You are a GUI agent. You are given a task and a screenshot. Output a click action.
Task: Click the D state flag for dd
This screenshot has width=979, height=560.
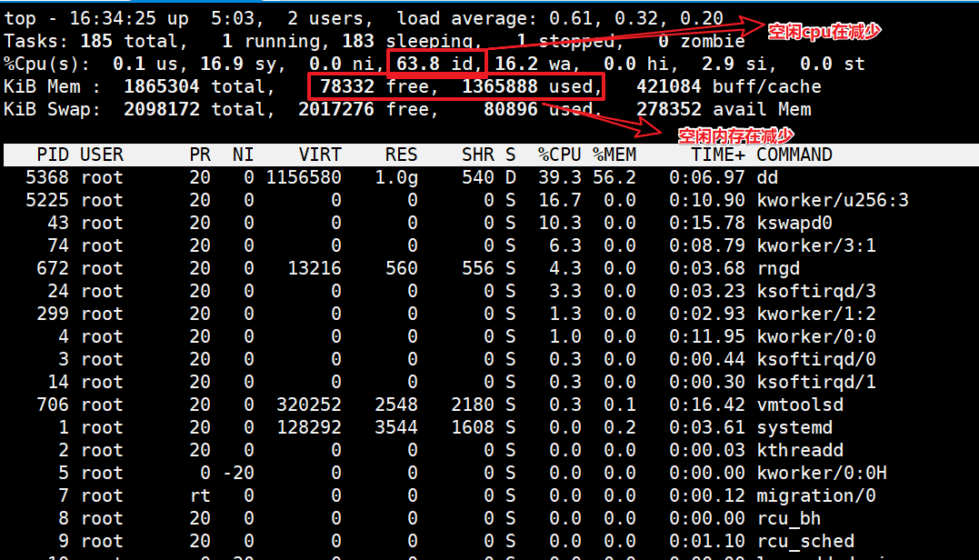coord(511,178)
